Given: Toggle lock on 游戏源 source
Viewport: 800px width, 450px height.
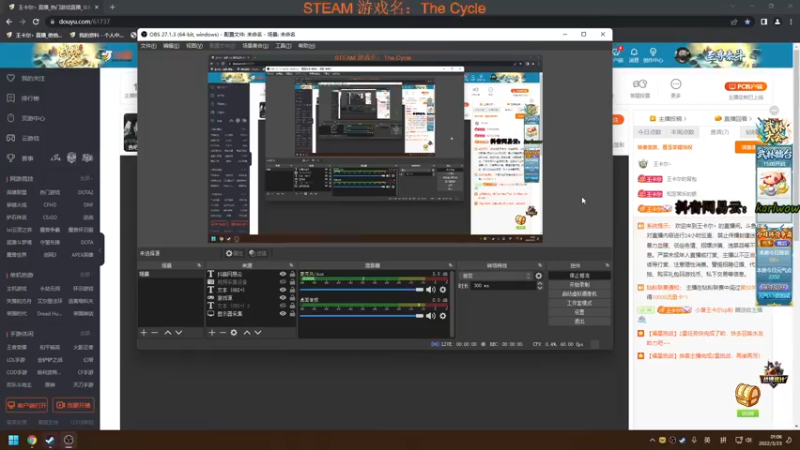Looking at the screenshot, I should (292, 298).
